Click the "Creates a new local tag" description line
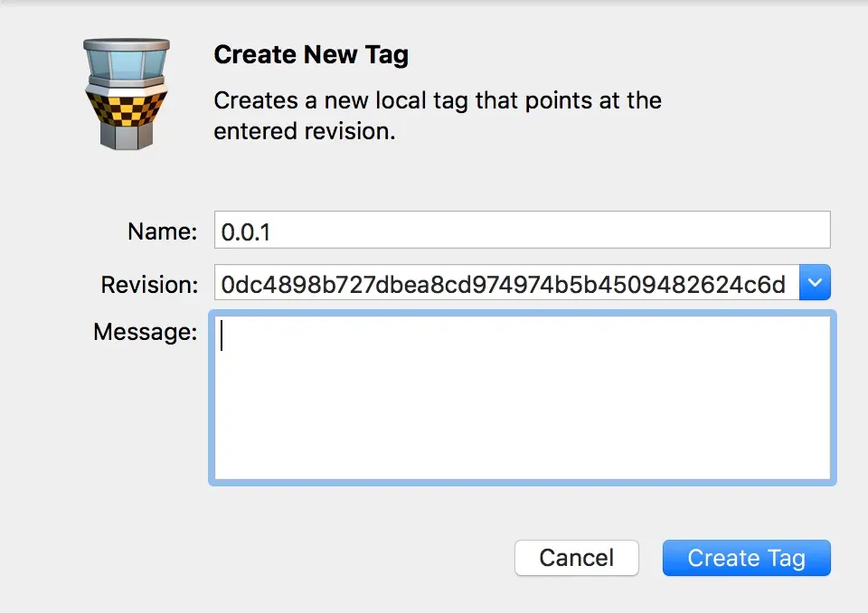 click(438, 100)
